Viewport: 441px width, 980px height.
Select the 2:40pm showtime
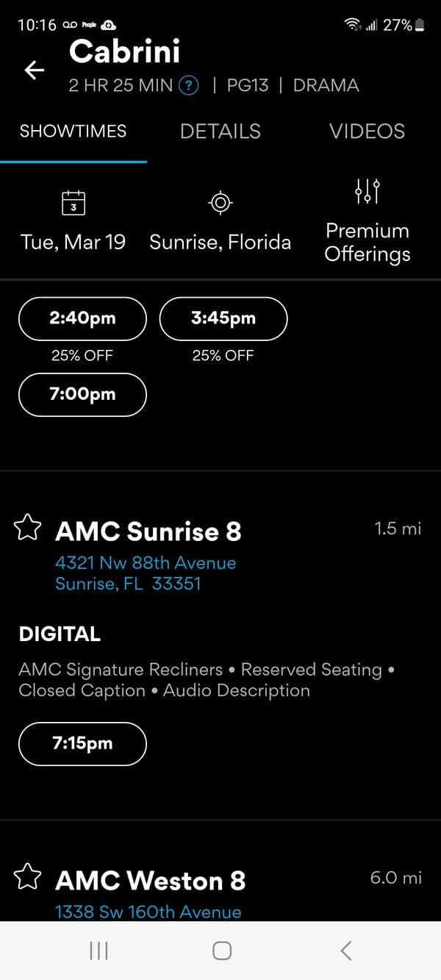click(x=82, y=318)
